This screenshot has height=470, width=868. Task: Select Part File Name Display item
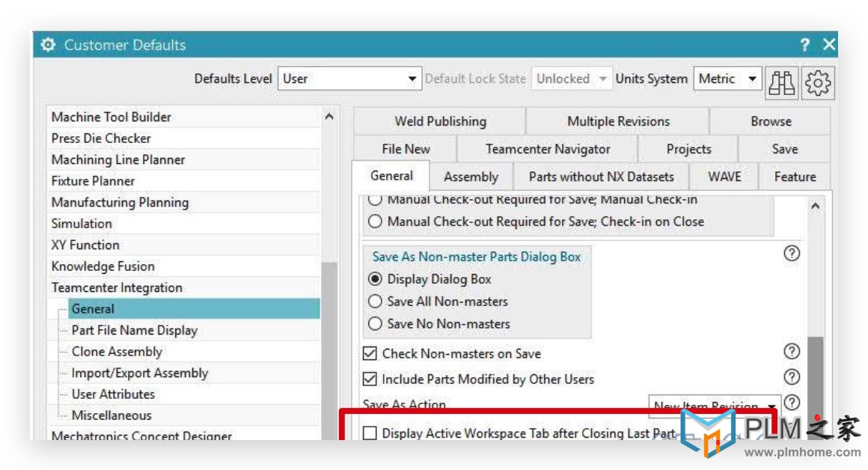point(194,330)
